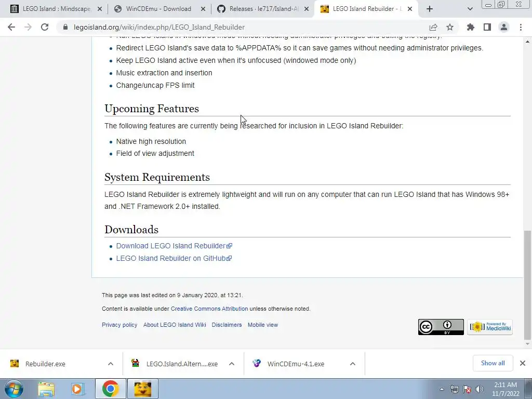Open a new browser tab
This screenshot has height=399, width=532.
pos(430,9)
